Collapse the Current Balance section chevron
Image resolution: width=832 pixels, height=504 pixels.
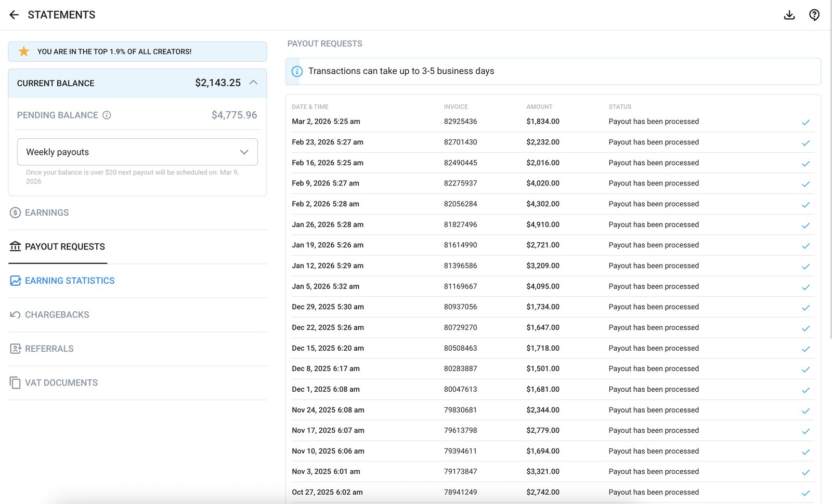pyautogui.click(x=253, y=83)
